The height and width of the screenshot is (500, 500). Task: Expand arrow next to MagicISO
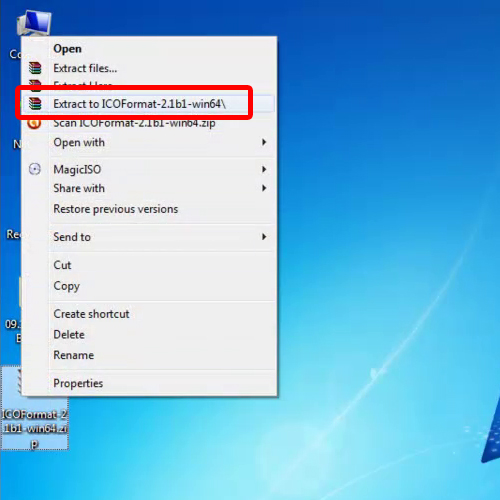click(x=264, y=169)
